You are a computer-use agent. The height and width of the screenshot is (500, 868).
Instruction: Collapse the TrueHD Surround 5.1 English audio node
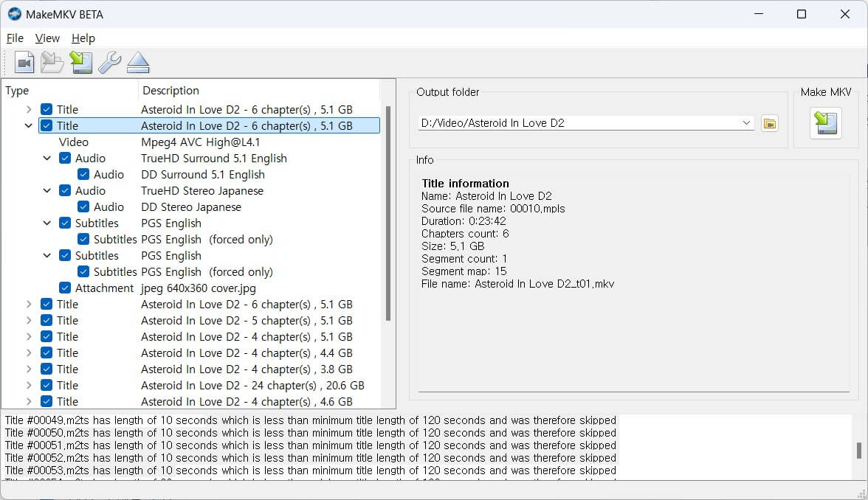click(47, 158)
